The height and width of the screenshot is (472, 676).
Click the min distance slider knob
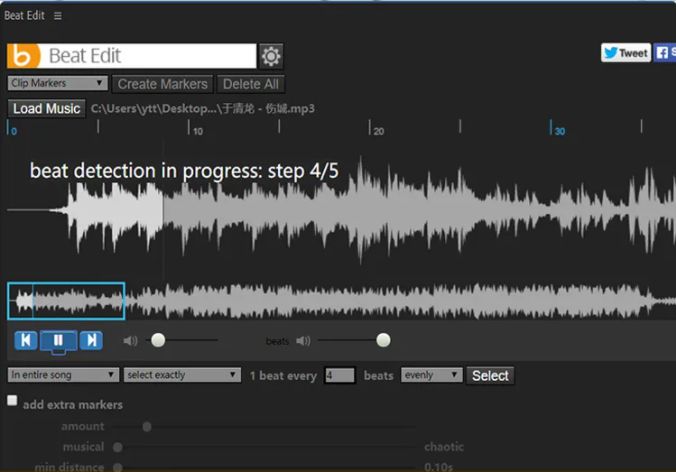pos(117,467)
